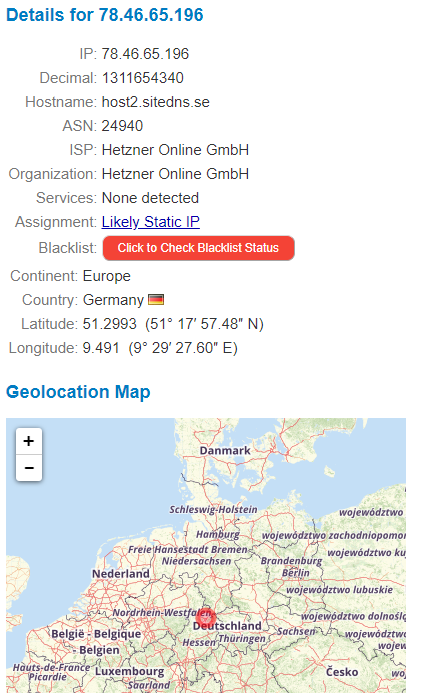This screenshot has width=433, height=693.
Task: Click the decimal value 1311654340
Action: pos(143,78)
